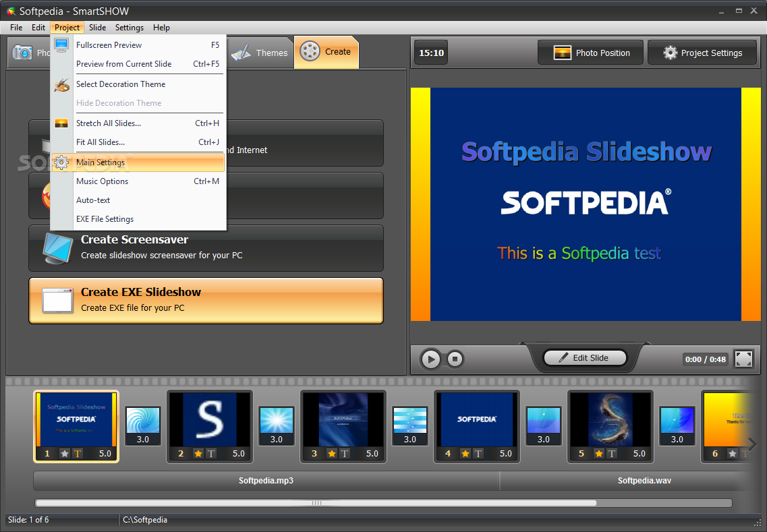This screenshot has width=767, height=532.
Task: Click the T text icon on slide 1
Action: (78, 453)
